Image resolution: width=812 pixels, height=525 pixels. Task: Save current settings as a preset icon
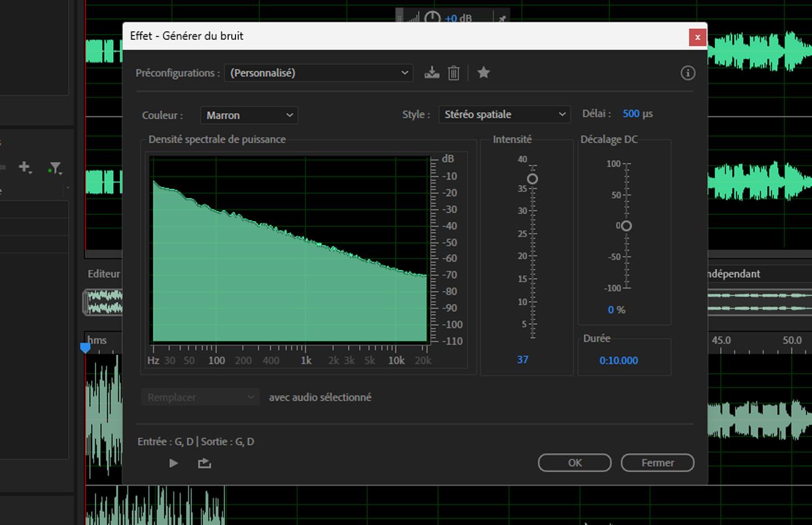coord(432,72)
